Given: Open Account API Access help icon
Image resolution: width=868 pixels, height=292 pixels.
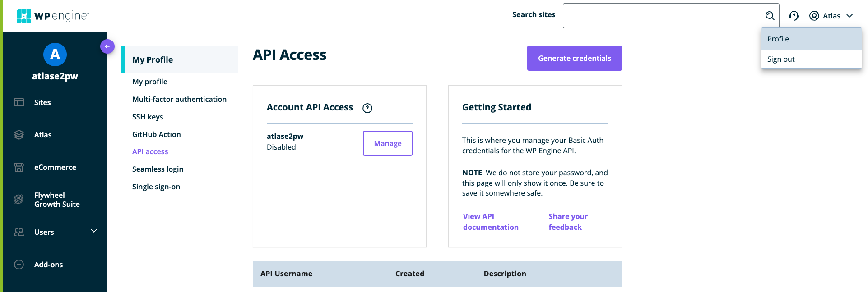Looking at the screenshot, I should 367,108.
